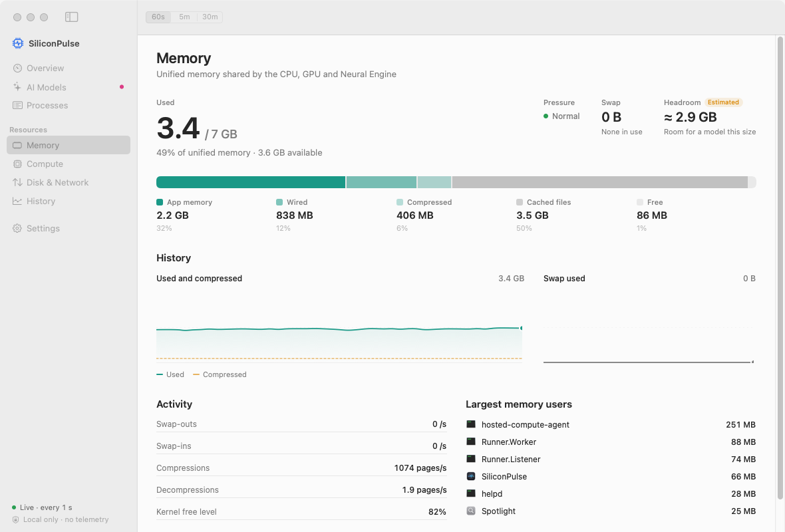This screenshot has width=785, height=532.
Task: Click the pink AI Models notification dot
Action: pos(122,87)
